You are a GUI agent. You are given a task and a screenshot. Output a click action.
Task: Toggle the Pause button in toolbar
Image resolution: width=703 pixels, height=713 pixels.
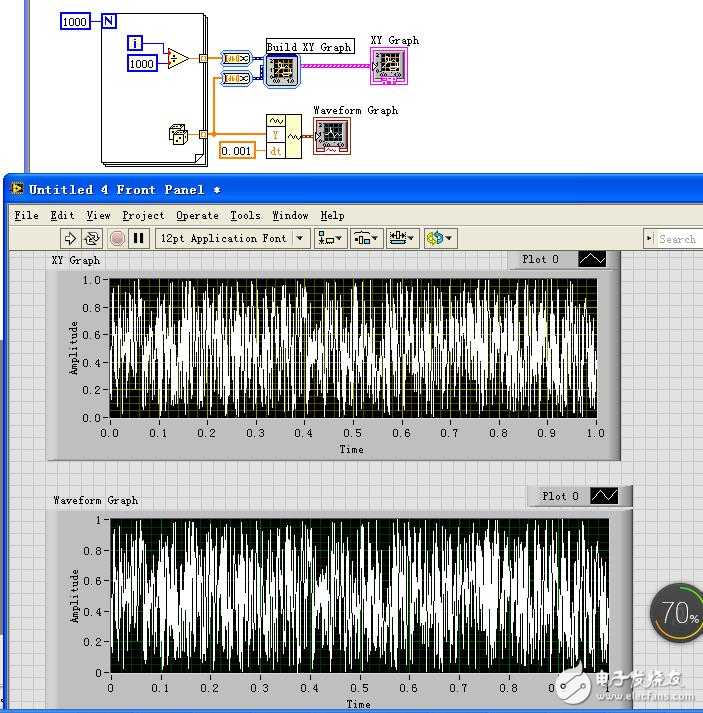click(139, 238)
